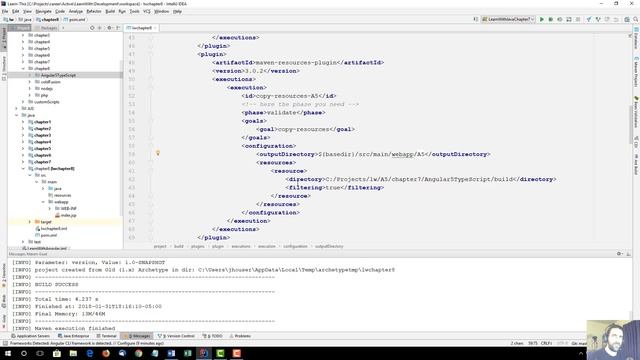Close the lwchapter8 editor tab

pos(156,28)
